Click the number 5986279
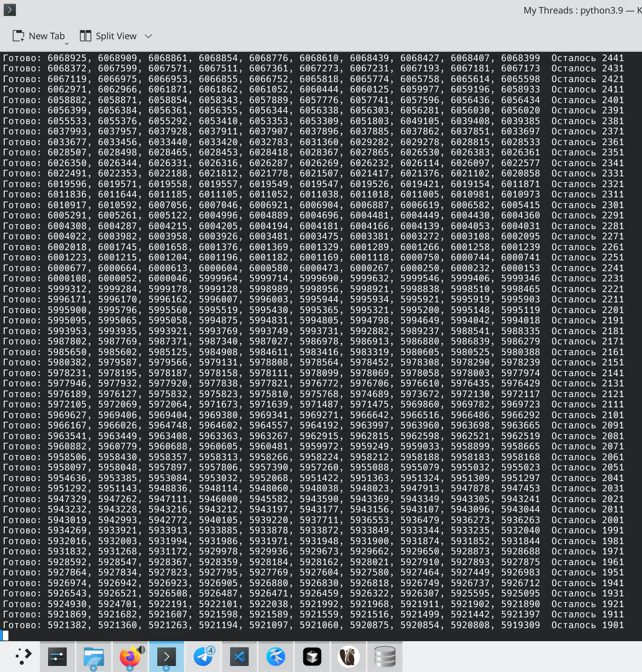 (x=521, y=341)
